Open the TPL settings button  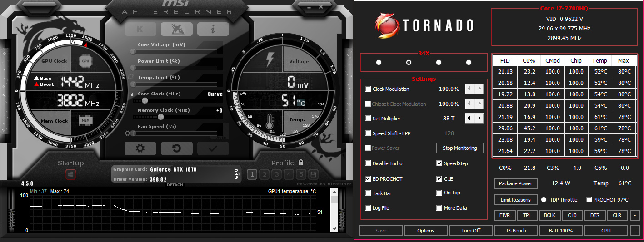(x=527, y=215)
